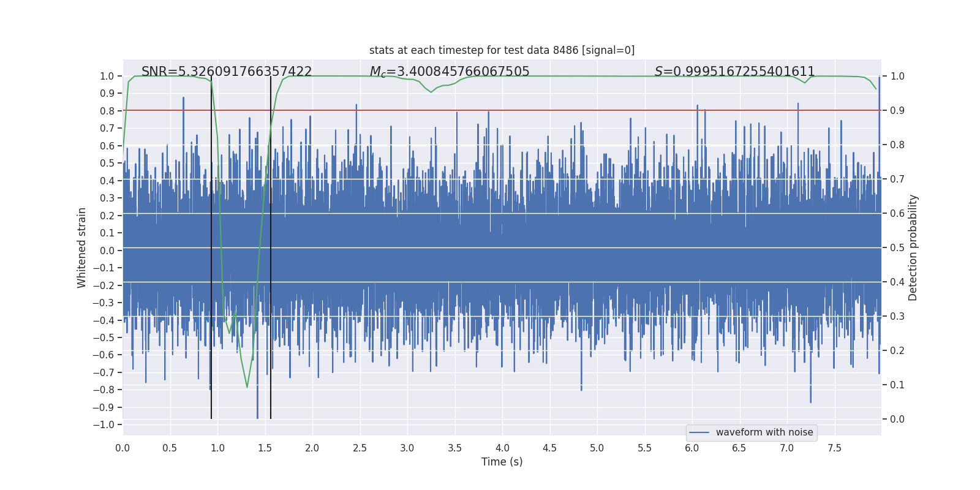
Task: Click Detection probability tick label 0.5
Action: pos(897,247)
